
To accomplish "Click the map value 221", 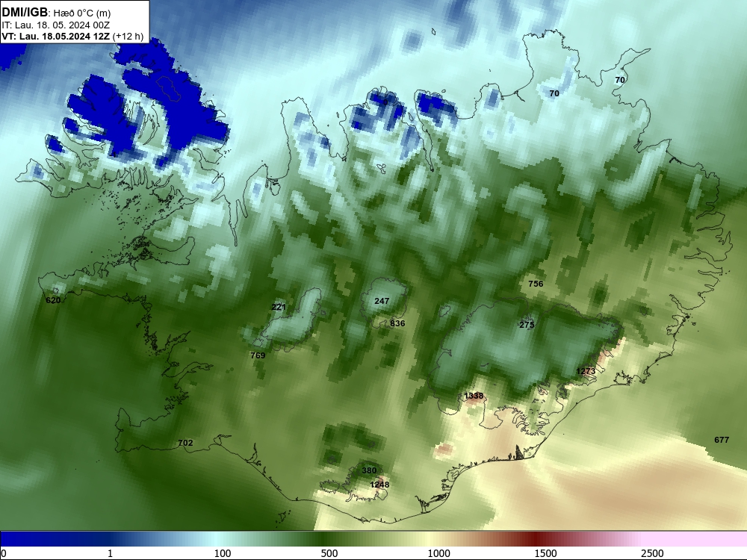I will [279, 307].
